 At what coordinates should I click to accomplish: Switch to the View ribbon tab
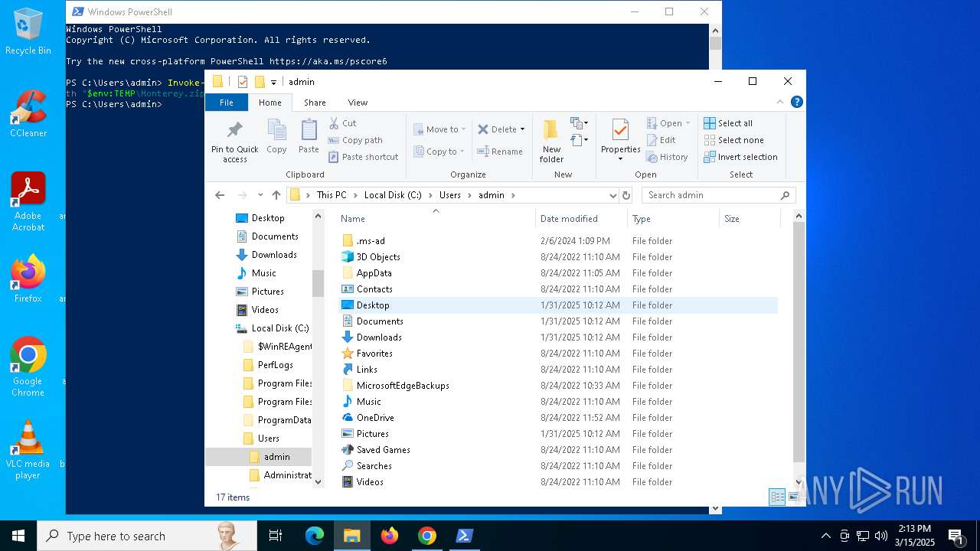[x=358, y=102]
